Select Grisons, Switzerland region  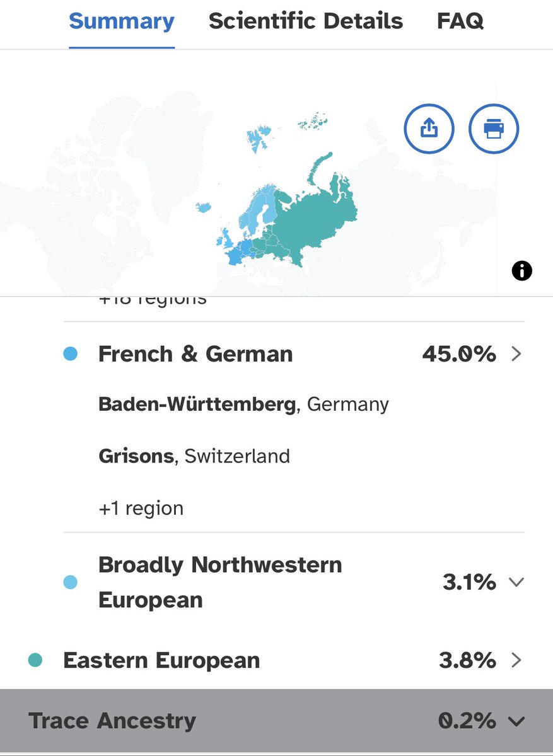pos(194,455)
